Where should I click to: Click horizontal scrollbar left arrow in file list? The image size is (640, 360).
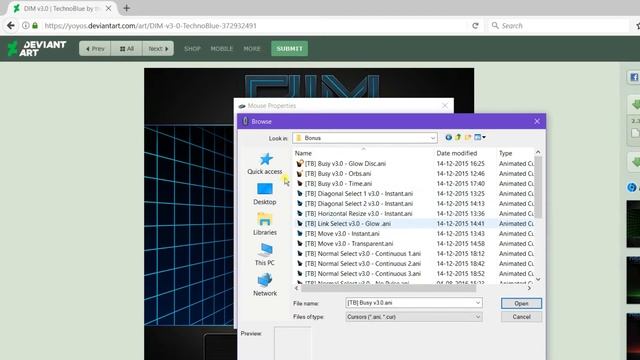tap(297, 288)
